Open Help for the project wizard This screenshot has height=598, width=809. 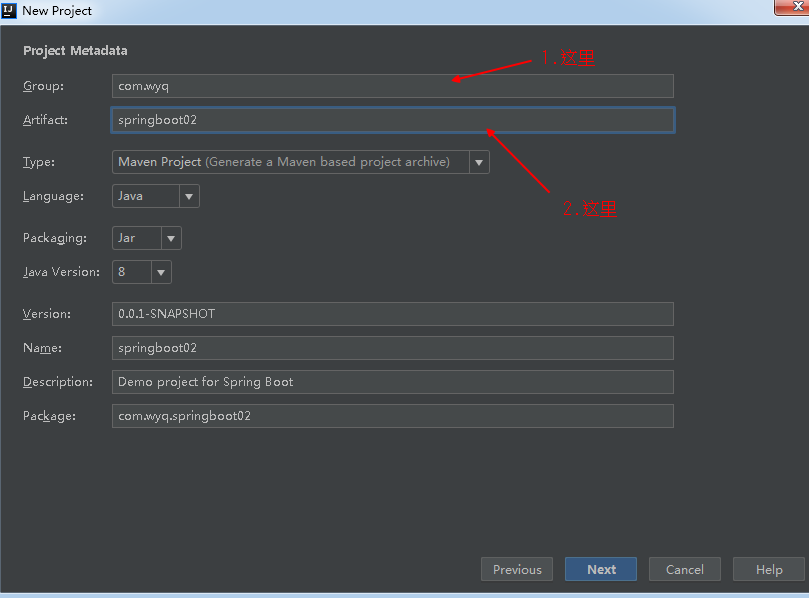(769, 569)
